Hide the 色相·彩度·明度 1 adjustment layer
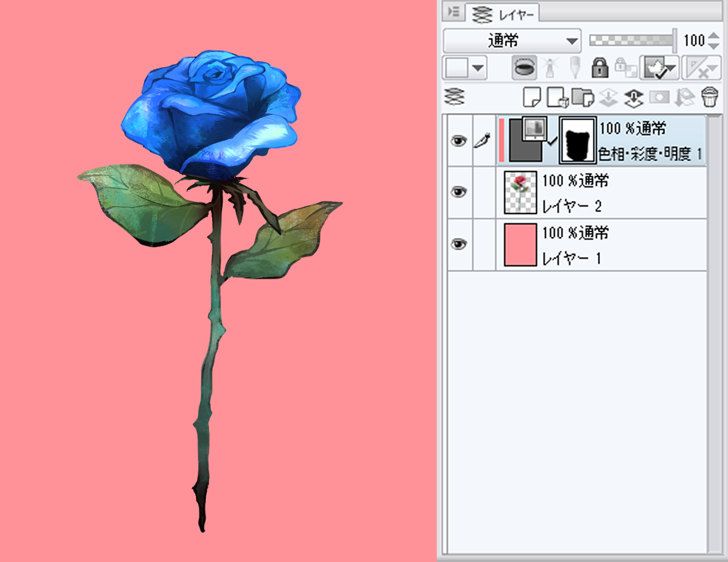Screen dimensions: 728x562 point(459,140)
